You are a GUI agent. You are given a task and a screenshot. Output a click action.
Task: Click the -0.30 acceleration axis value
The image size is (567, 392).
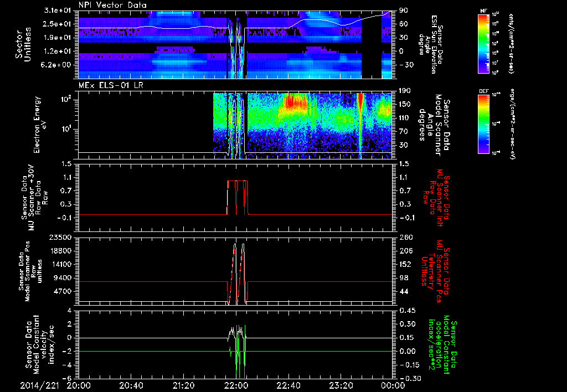pos(409,378)
